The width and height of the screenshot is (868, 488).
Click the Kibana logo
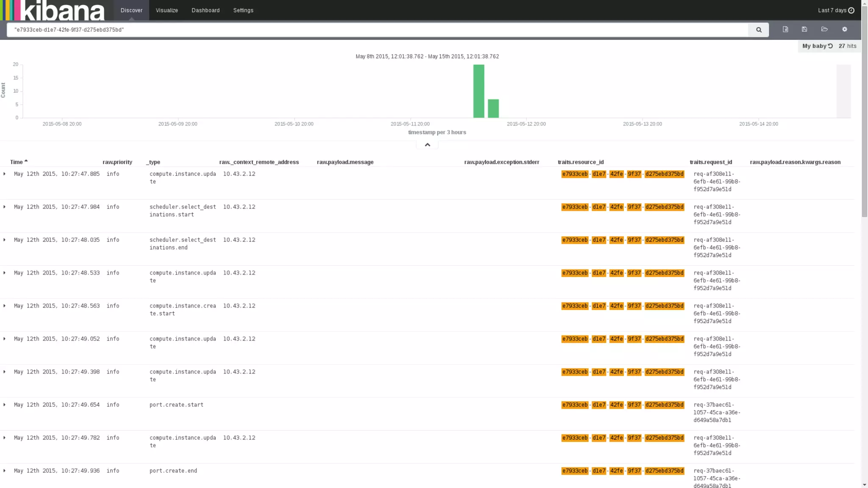click(53, 10)
